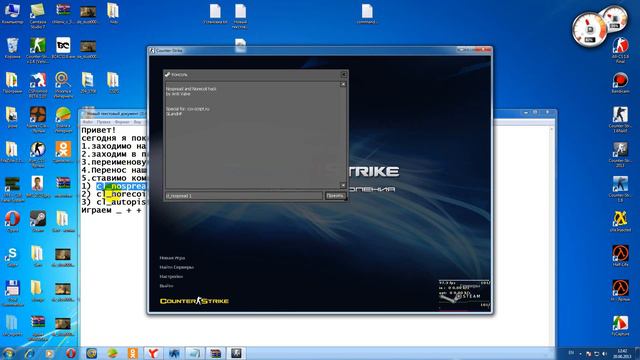Open the Notepad Edit menu
This screenshot has width=640, height=360.
coord(104,122)
